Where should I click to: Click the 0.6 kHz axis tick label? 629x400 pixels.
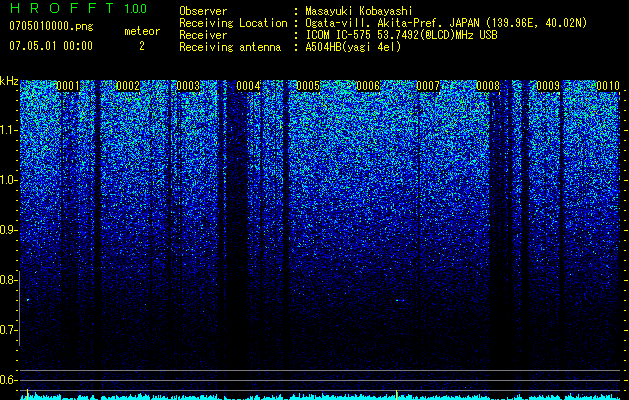7,380
